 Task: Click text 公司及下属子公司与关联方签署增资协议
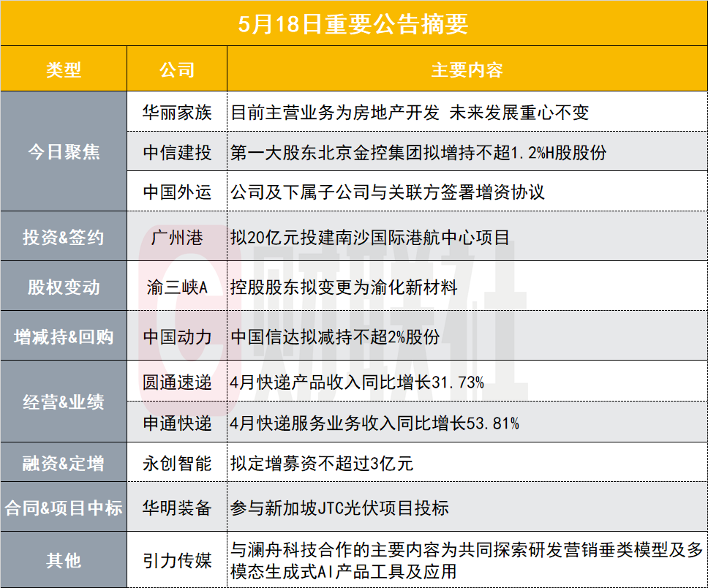(388, 192)
